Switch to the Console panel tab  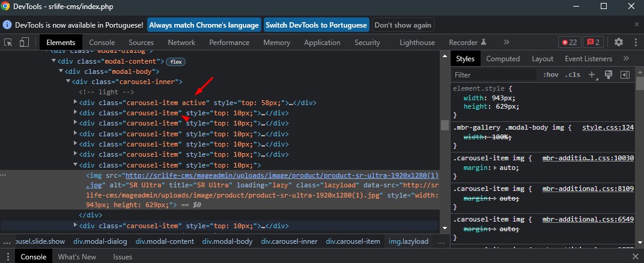(102, 42)
